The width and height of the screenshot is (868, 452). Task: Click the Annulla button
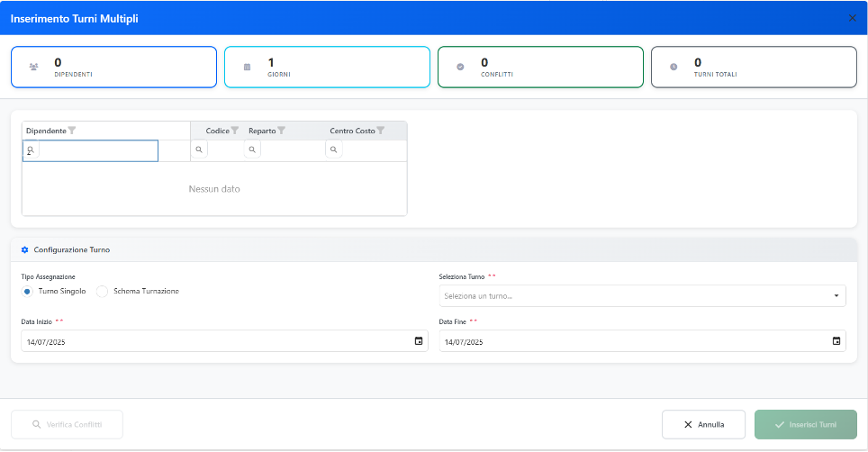coord(703,424)
